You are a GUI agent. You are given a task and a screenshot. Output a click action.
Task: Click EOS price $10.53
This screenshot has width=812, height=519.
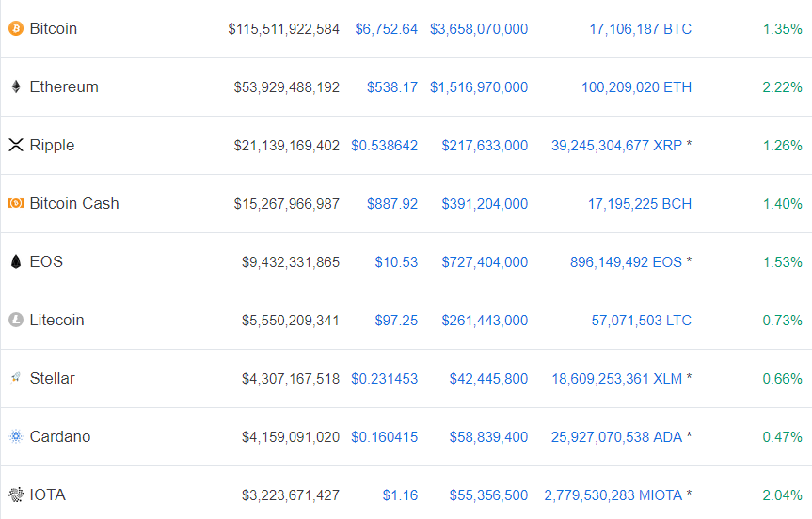pos(396,262)
